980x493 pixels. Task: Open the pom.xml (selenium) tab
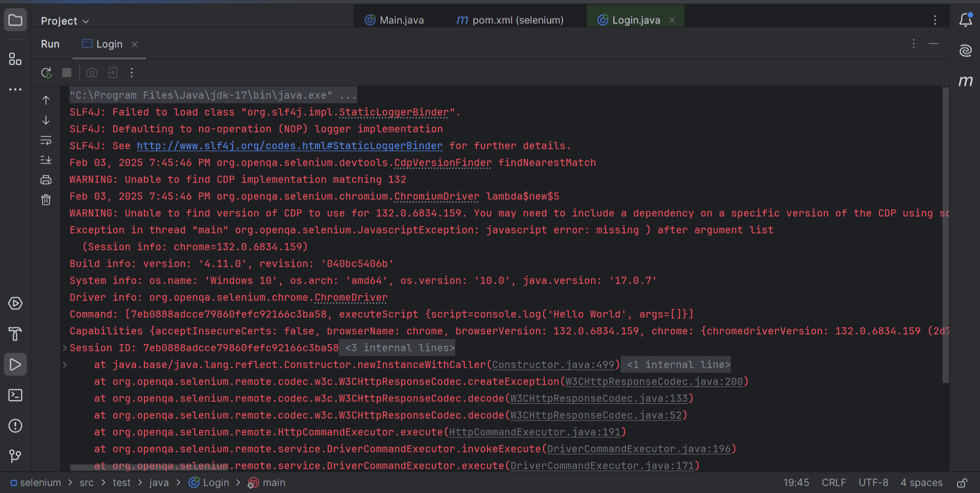point(517,20)
